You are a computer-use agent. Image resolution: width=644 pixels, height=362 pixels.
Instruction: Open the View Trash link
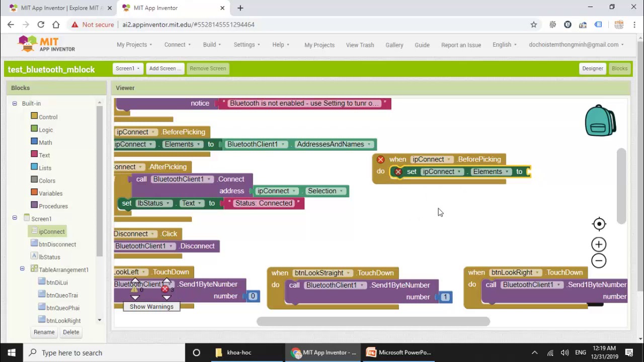360,45
